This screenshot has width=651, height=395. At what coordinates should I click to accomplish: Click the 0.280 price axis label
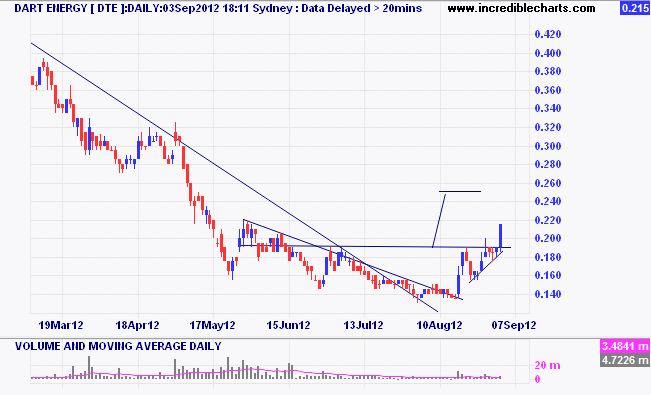[548, 164]
